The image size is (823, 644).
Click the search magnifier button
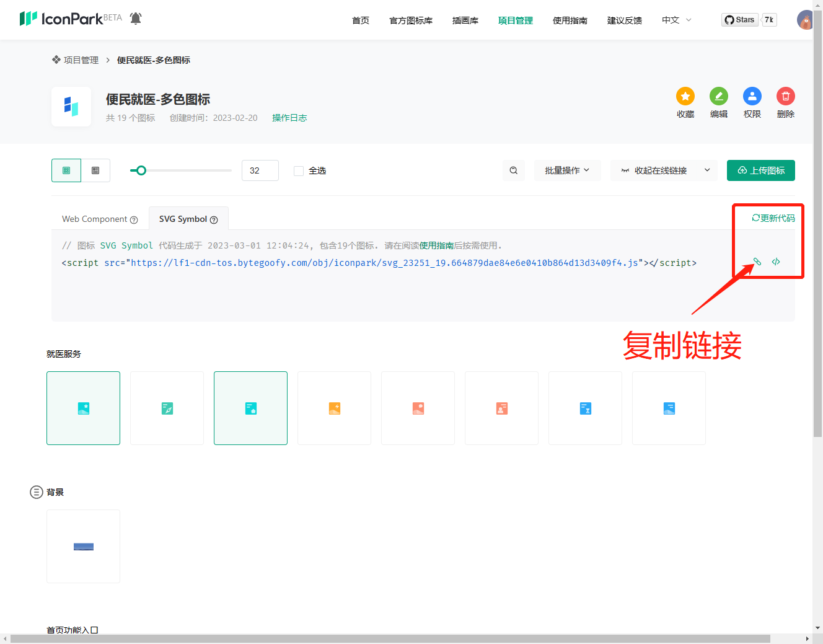tap(514, 170)
